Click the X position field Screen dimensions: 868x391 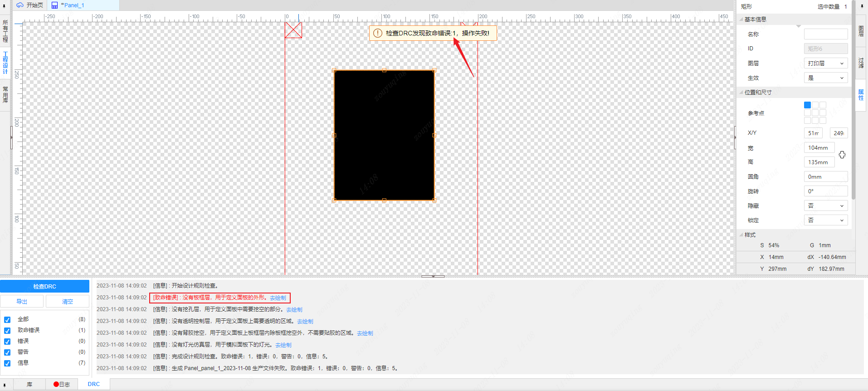[x=813, y=133]
